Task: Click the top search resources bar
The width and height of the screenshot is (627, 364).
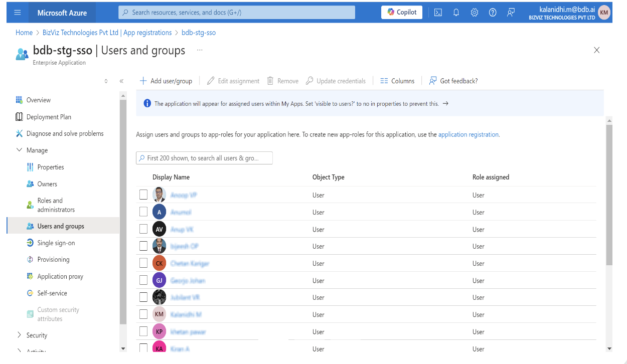Action: tap(237, 13)
